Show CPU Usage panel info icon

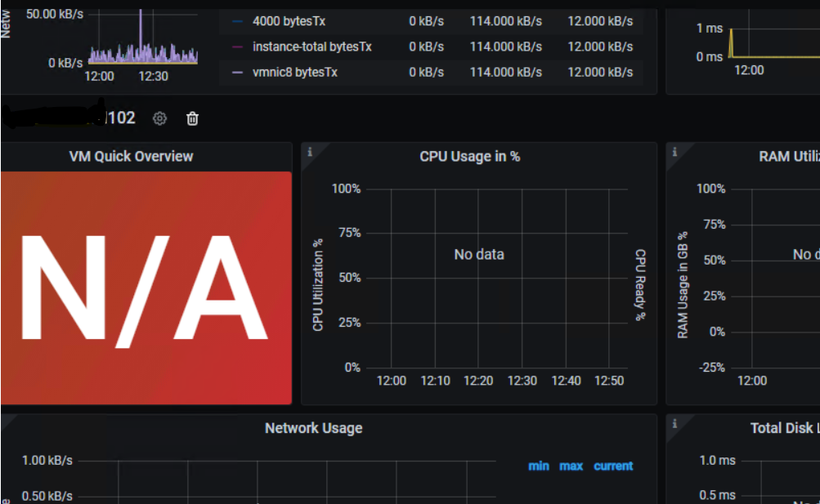coord(310,152)
